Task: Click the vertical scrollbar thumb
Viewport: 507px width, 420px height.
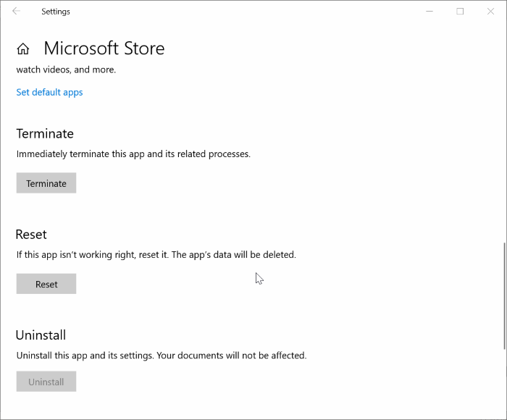Action: click(x=504, y=296)
